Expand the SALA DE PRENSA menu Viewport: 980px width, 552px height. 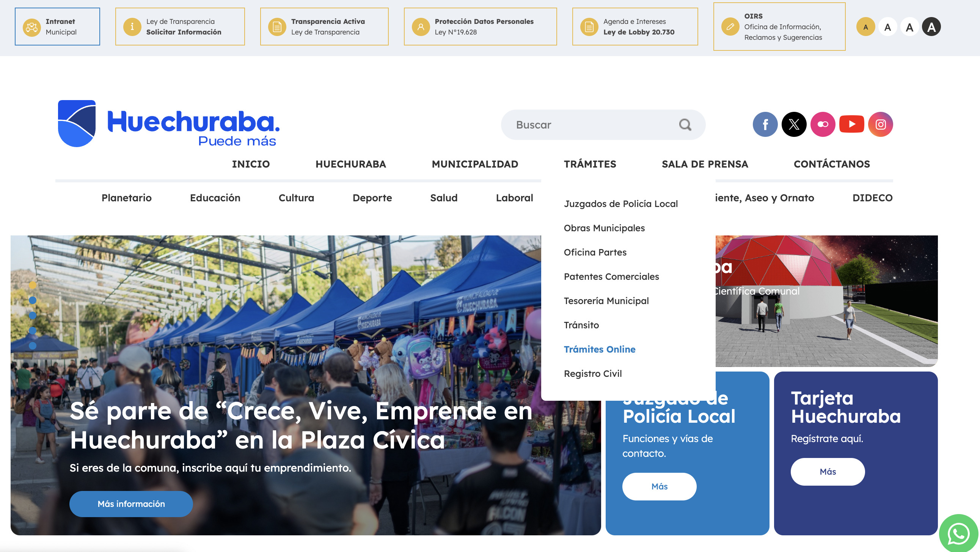pyautogui.click(x=705, y=164)
